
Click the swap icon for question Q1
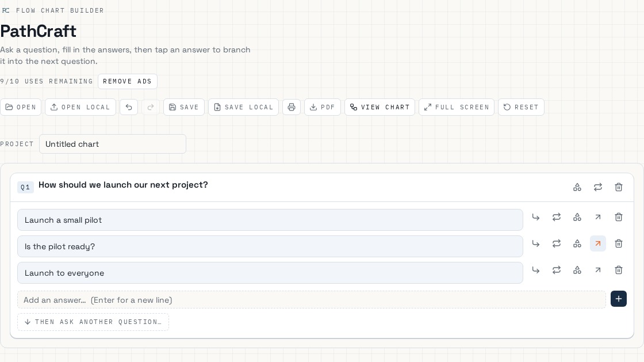tap(597, 188)
